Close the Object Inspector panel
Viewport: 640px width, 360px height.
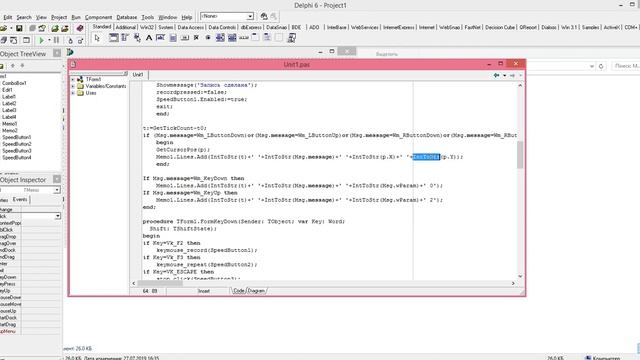pos(57,179)
